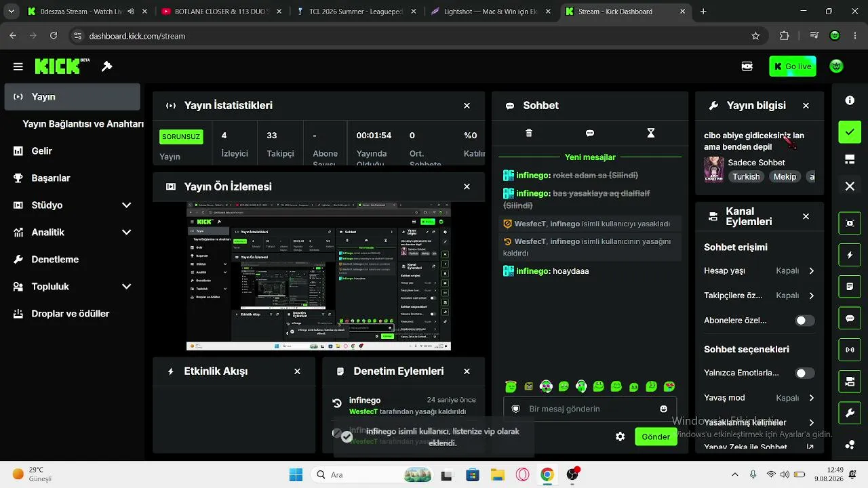The width and height of the screenshot is (868, 488).
Task: Switch to the TCL 2026 Summer browser tab
Action: (355, 12)
